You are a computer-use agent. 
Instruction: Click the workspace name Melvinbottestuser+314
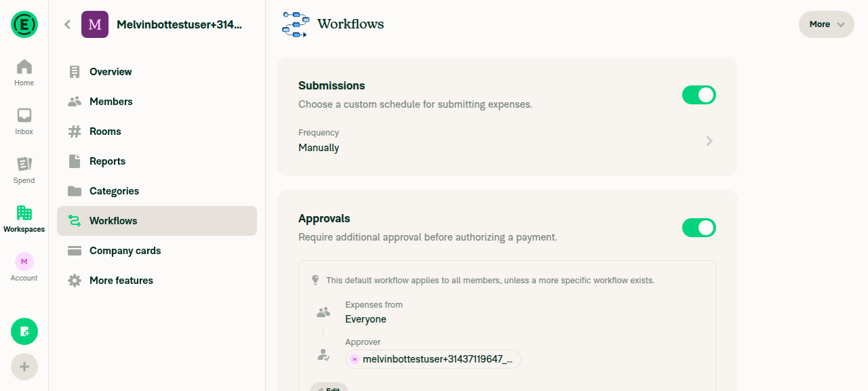pos(179,24)
